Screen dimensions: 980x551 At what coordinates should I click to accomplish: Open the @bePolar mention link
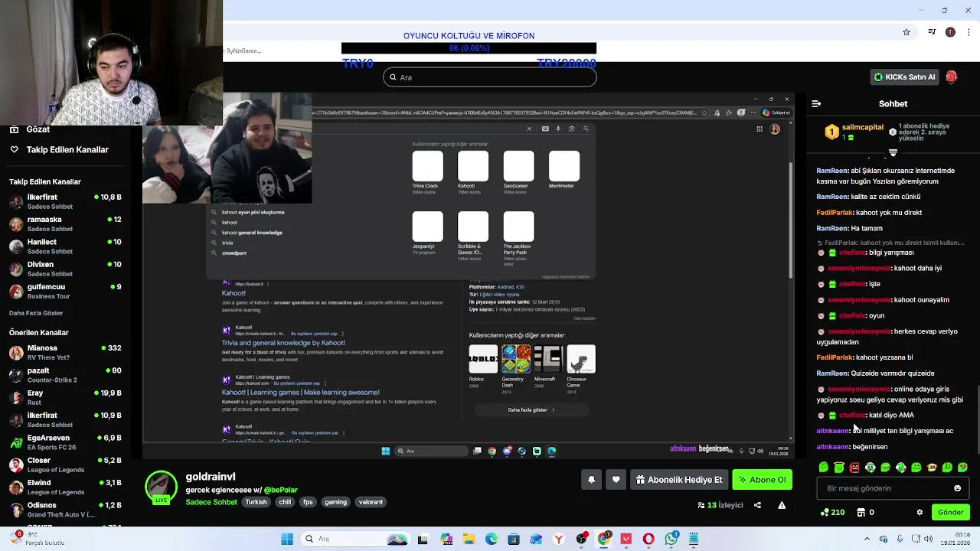(x=281, y=490)
